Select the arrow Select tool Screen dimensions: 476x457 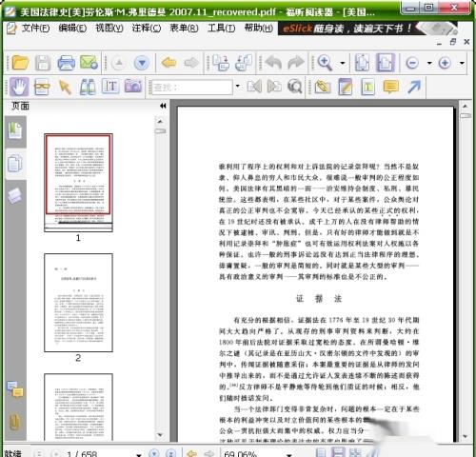65,87
